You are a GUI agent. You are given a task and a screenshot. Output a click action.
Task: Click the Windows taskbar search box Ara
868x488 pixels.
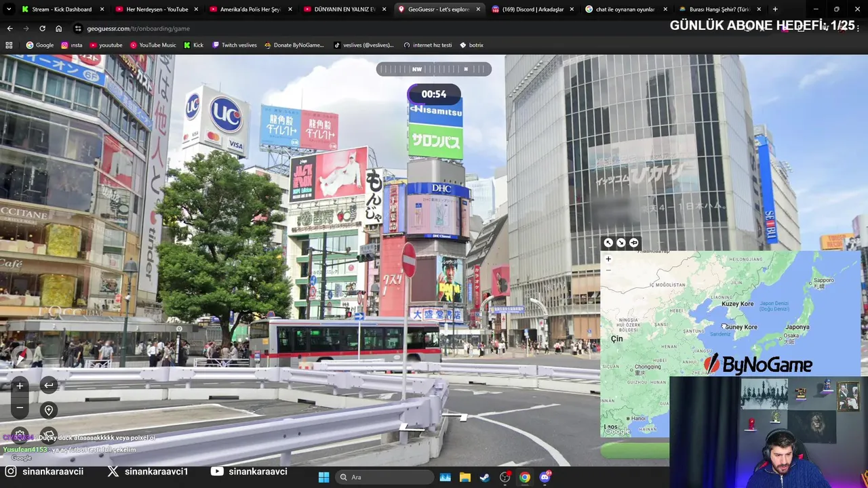point(385,477)
